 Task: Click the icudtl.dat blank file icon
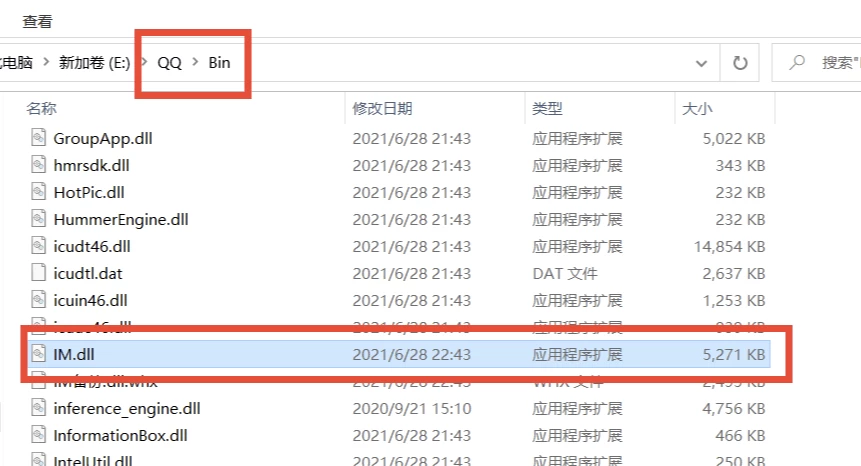pyautogui.click(x=39, y=272)
